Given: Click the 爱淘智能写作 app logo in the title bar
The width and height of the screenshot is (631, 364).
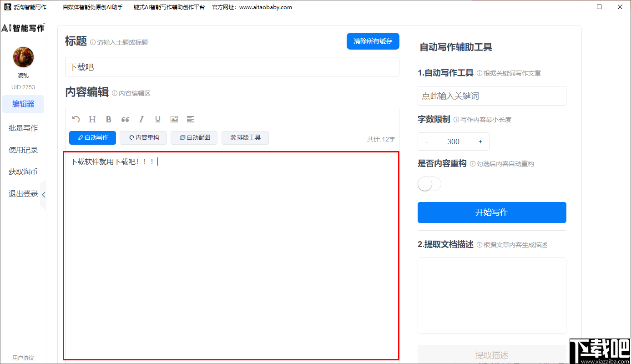Looking at the screenshot, I should pyautogui.click(x=8, y=7).
